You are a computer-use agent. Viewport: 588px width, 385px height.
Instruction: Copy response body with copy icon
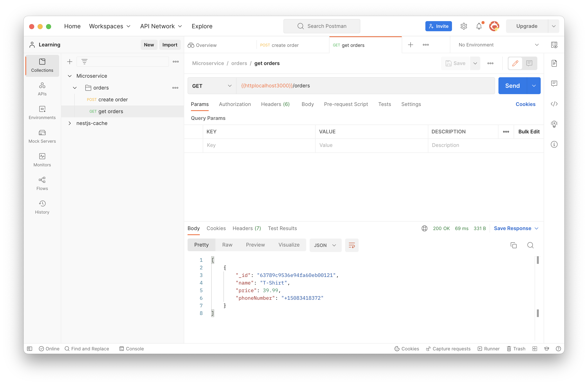pyautogui.click(x=513, y=245)
